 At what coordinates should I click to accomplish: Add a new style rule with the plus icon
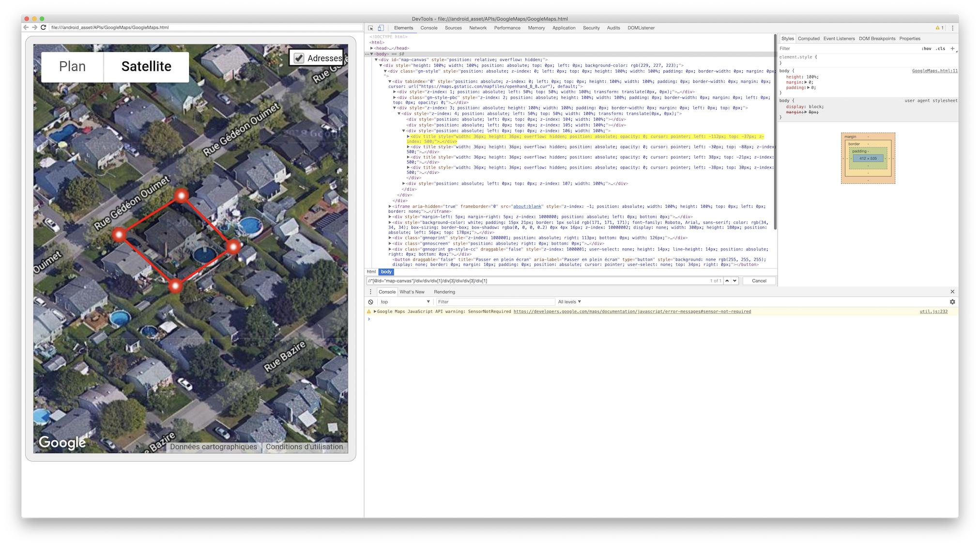pos(952,48)
